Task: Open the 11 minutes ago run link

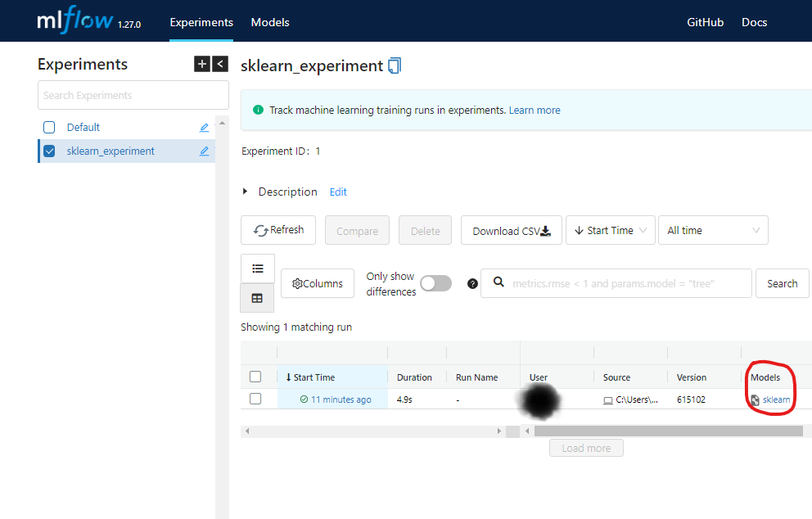Action: (341, 399)
